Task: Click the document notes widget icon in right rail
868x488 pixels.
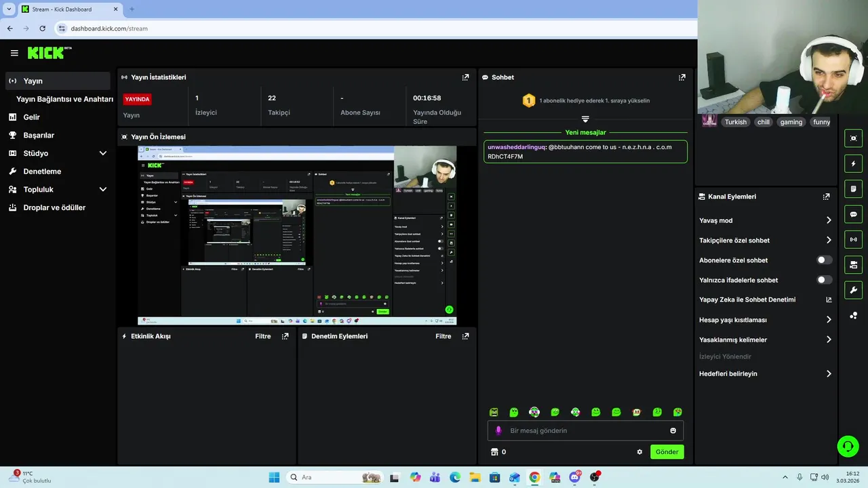Action: tap(853, 188)
